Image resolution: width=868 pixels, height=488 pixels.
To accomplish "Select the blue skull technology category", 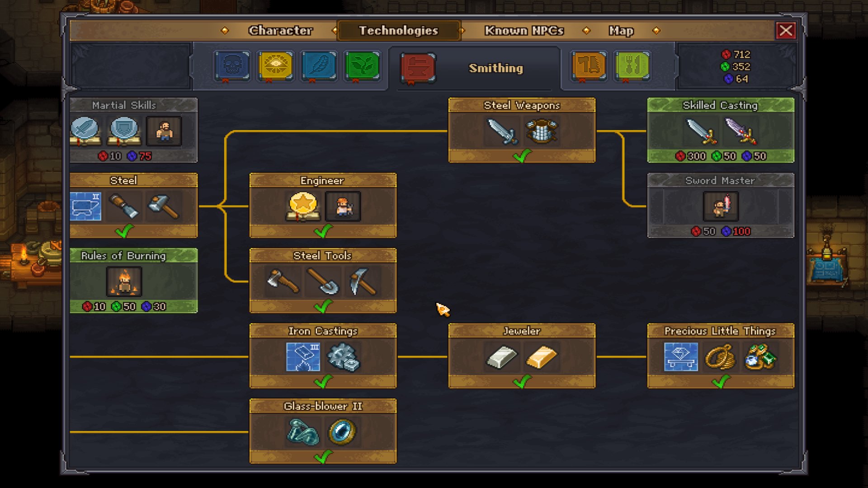I will tap(232, 66).
